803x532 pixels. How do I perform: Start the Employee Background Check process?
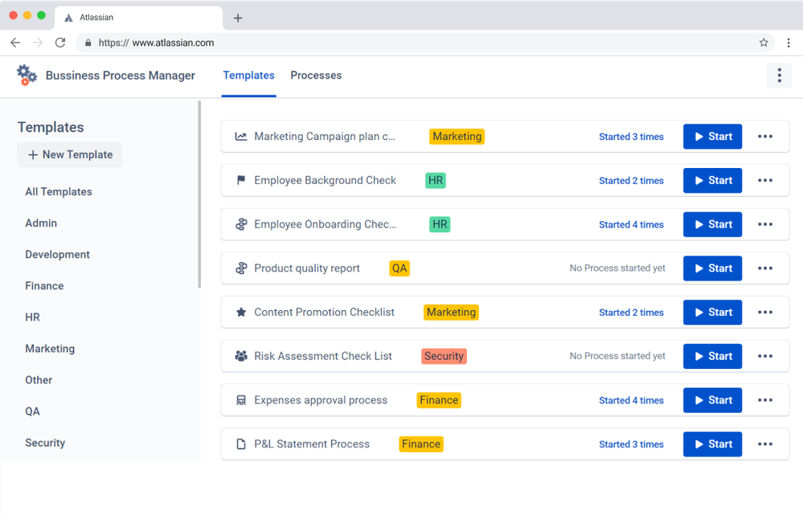712,180
